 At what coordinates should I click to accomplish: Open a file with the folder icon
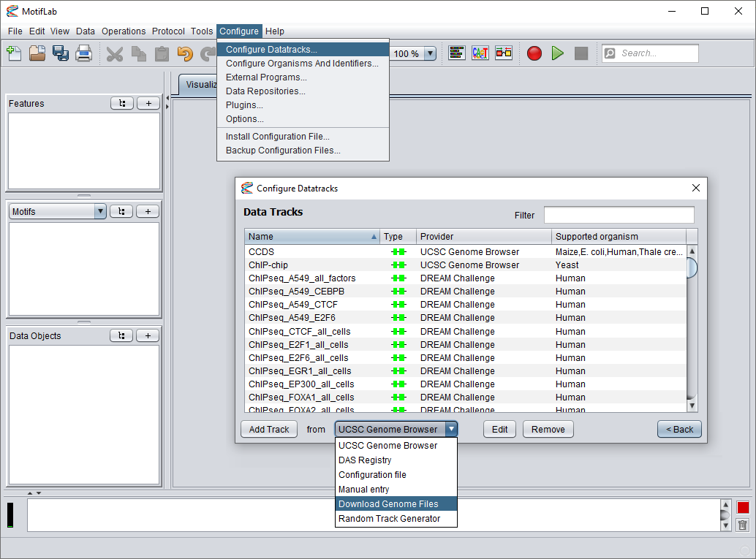point(37,53)
